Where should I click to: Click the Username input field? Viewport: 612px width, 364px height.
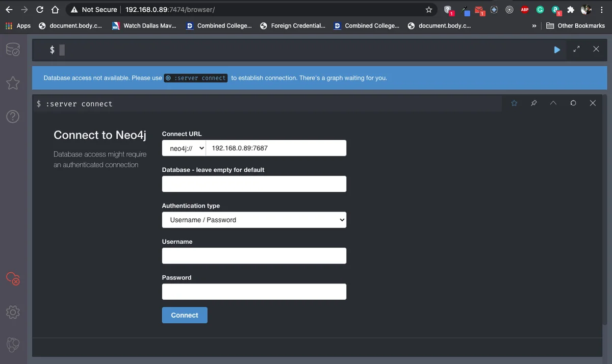tap(254, 256)
